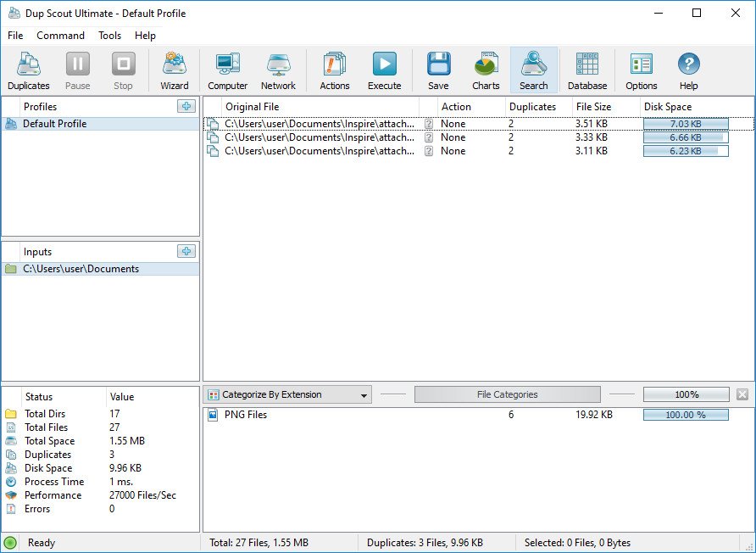This screenshot has width=756, height=553.
Task: Pause the current scan
Action: [x=77, y=70]
